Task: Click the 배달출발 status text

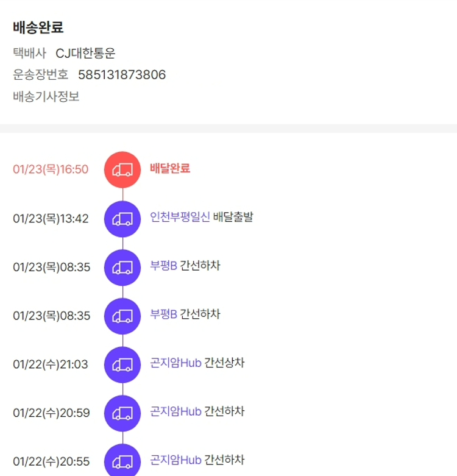Action: 233,217
